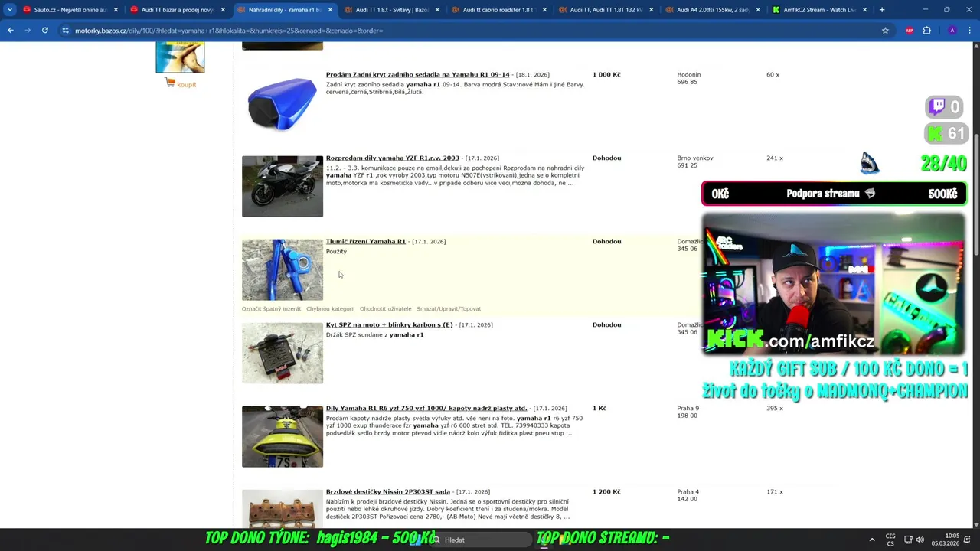Click Smazat/Upravit/Topovat link

[449, 309]
